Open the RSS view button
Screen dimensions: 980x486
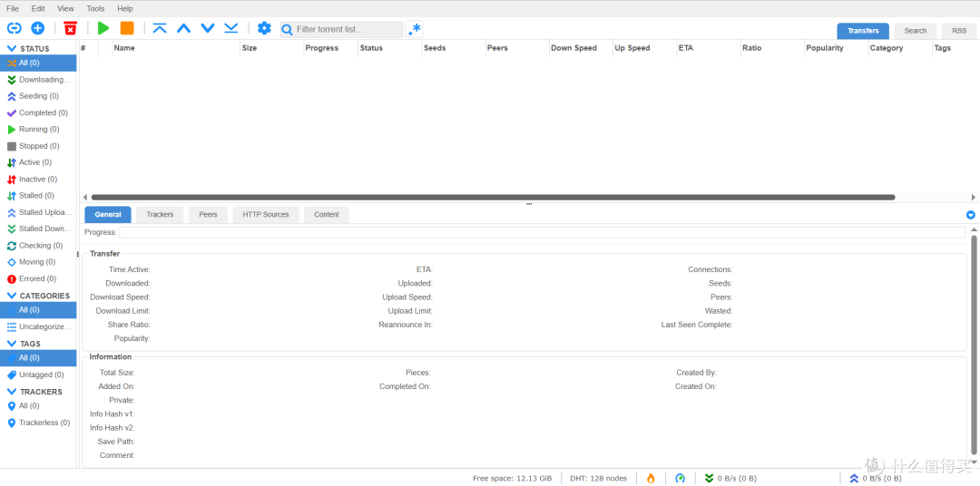point(958,31)
